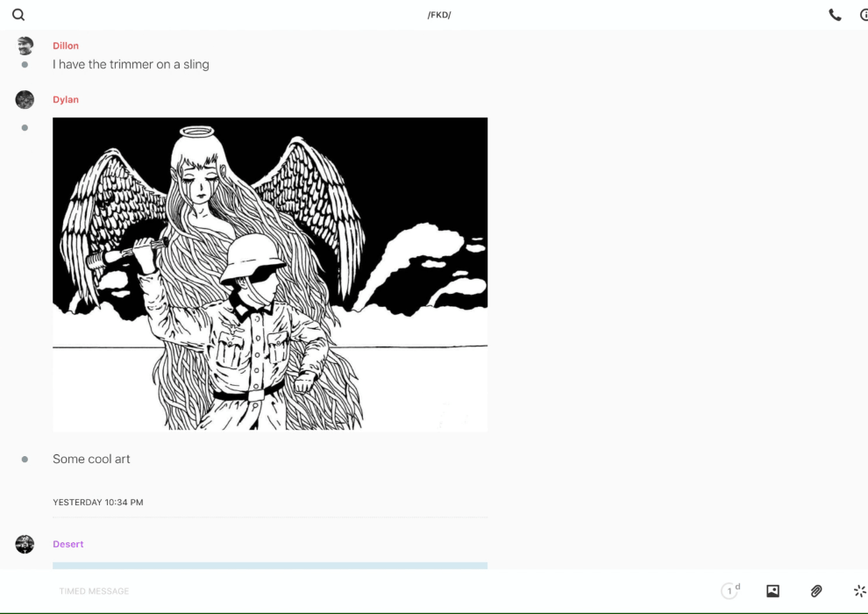Click the dot beside "Some cool art"
Viewport: 868px width, 614px height.
click(25, 459)
